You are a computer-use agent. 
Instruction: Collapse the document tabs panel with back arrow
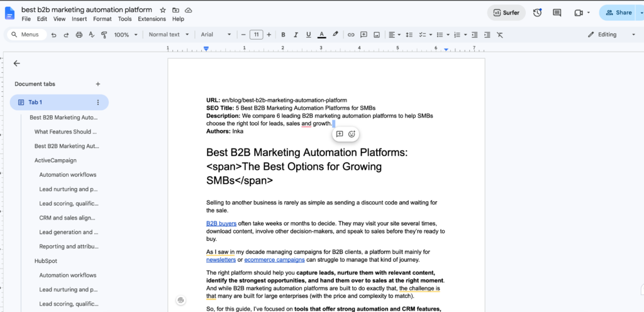[x=16, y=64]
